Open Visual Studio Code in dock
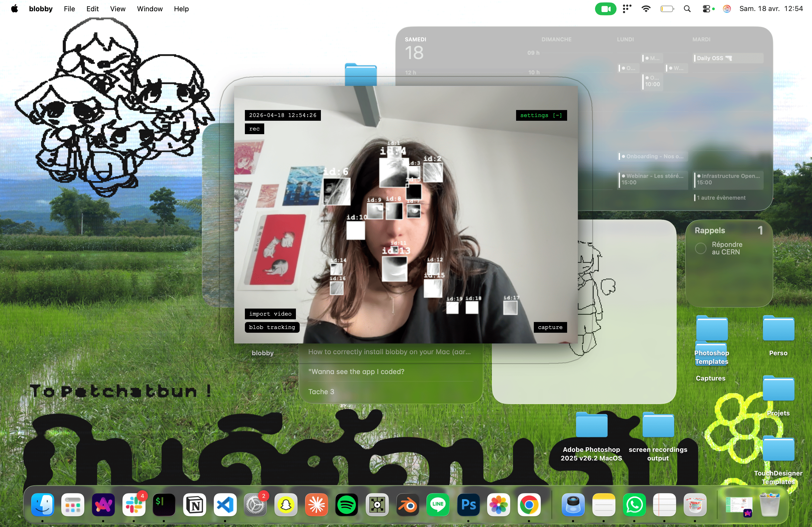 point(225,504)
